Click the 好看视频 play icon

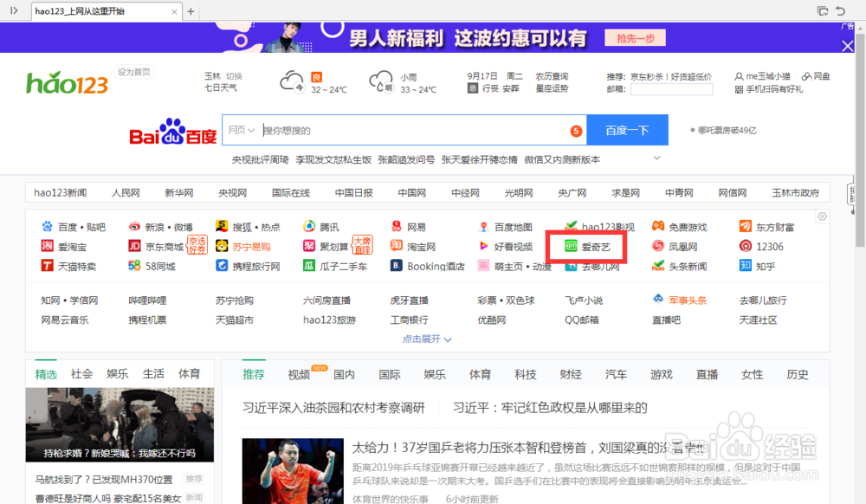click(483, 246)
